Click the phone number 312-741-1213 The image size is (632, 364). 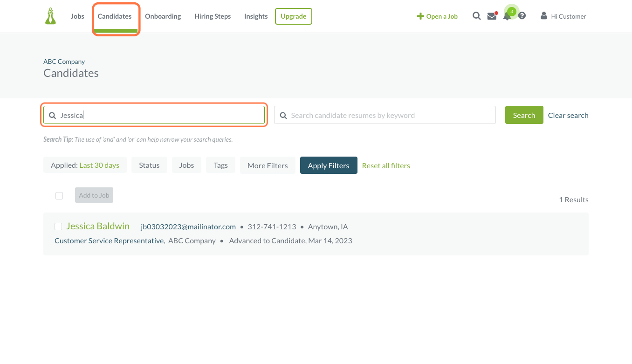[x=272, y=227]
